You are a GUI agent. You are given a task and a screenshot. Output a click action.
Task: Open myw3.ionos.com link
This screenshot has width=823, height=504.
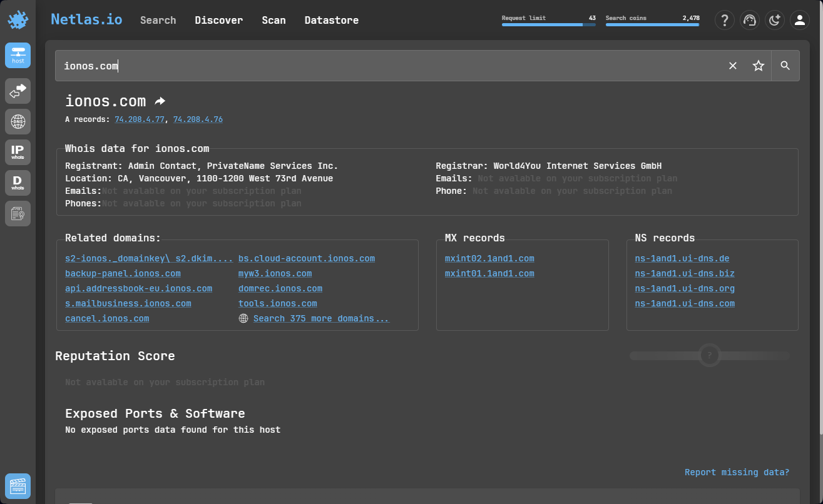coord(275,273)
